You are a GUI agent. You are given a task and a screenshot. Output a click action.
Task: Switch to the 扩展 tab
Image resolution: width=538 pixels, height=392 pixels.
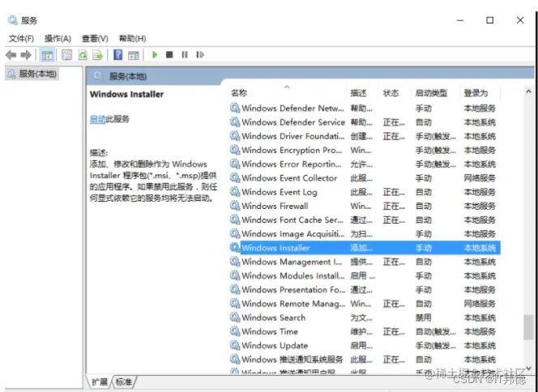point(100,381)
